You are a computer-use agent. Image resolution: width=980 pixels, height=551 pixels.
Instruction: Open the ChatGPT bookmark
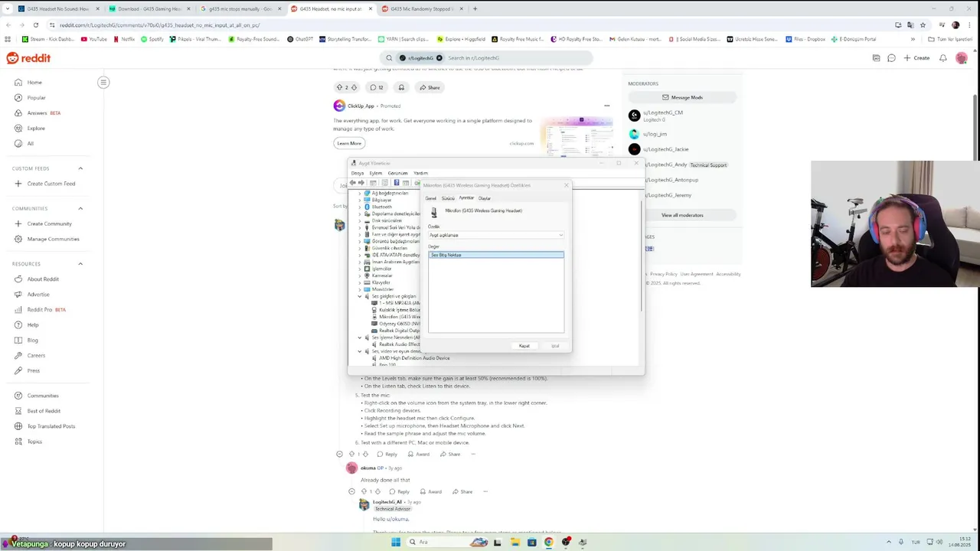(300, 39)
